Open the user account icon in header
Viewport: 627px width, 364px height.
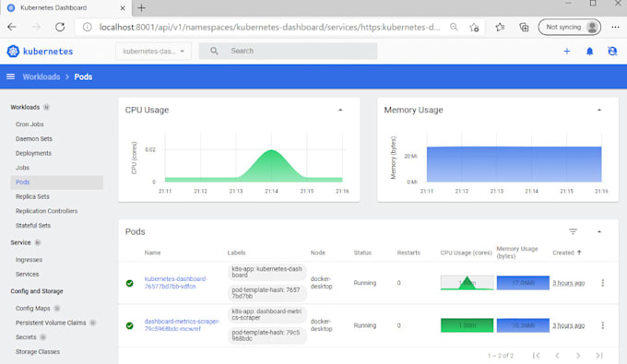(x=612, y=51)
